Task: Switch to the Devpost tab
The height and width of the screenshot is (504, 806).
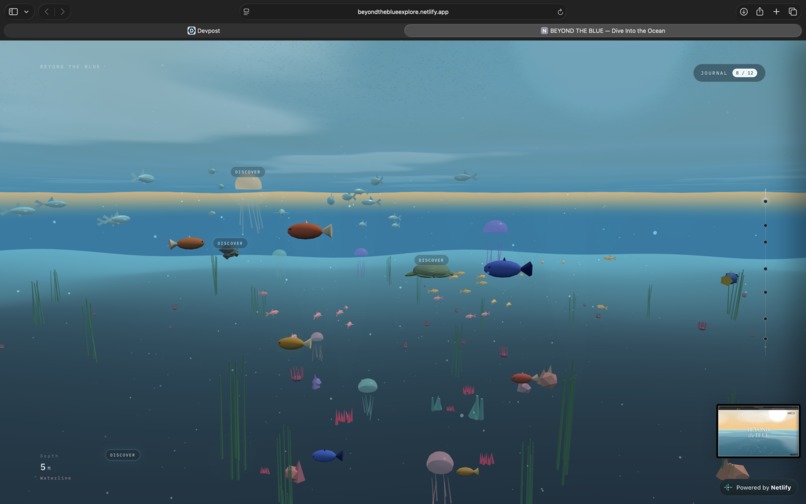Action: click(204, 30)
